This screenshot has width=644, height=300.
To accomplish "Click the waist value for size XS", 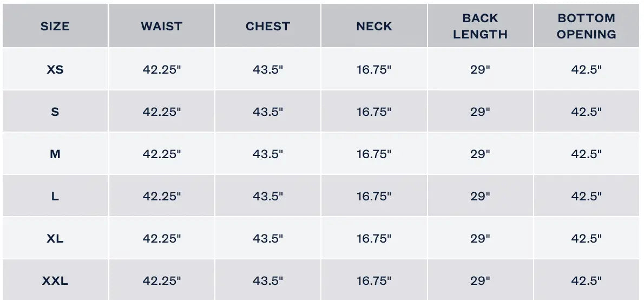I will pyautogui.click(x=161, y=69).
